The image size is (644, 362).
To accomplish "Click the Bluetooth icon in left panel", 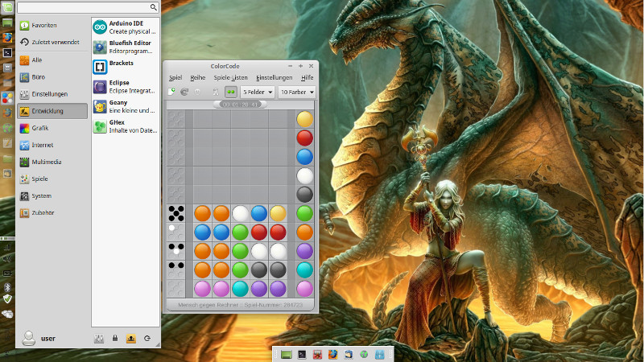I will point(7,286).
